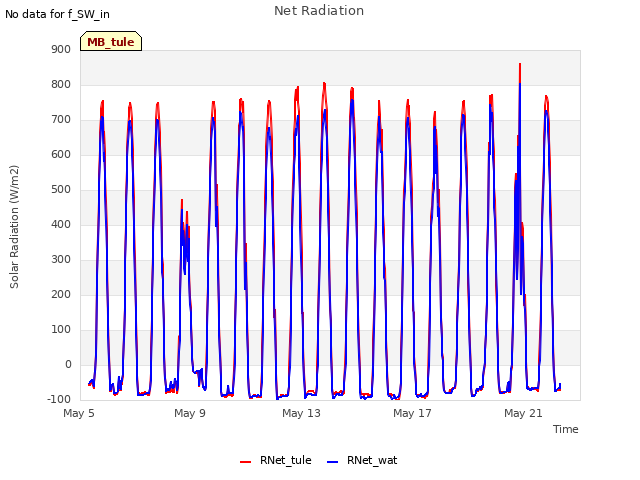
Task: Click the May 21 x-axis label
Action: (523, 413)
